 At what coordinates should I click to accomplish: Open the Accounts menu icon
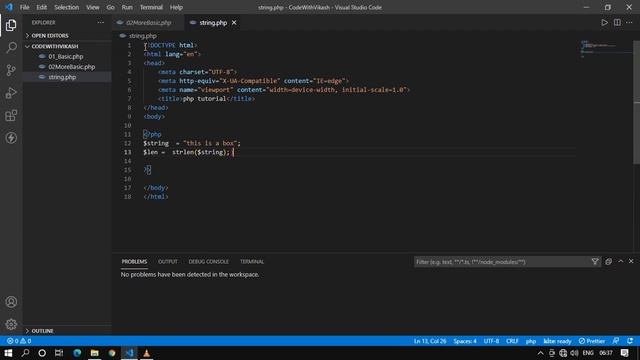[11, 302]
